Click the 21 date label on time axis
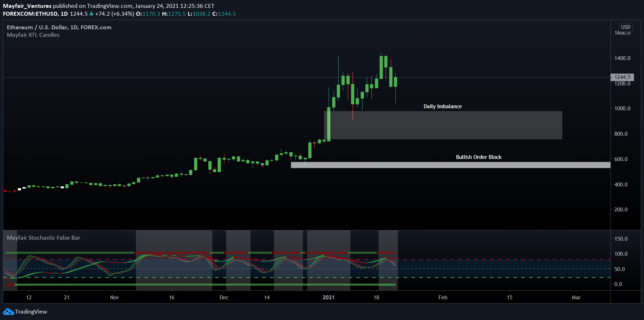 67,297
